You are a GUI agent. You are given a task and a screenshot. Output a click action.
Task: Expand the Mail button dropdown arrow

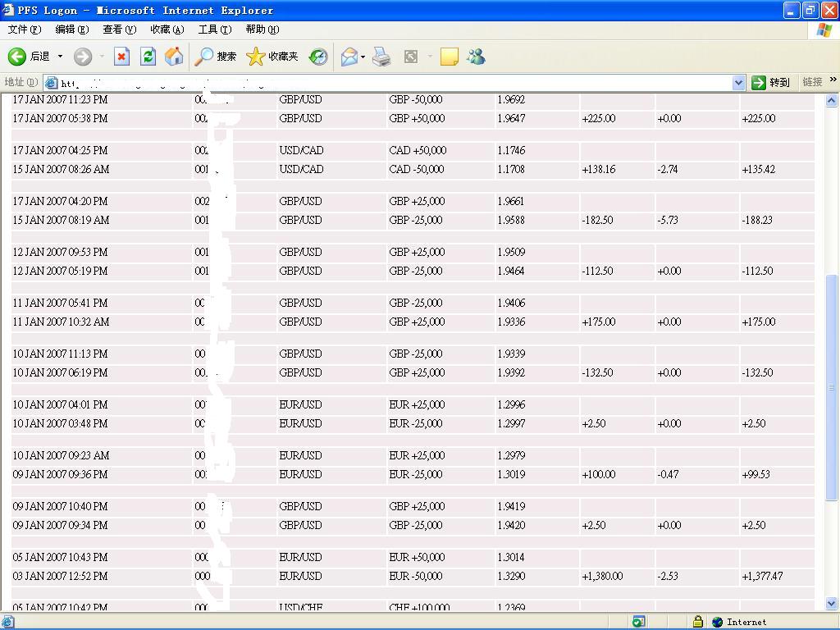(x=363, y=57)
